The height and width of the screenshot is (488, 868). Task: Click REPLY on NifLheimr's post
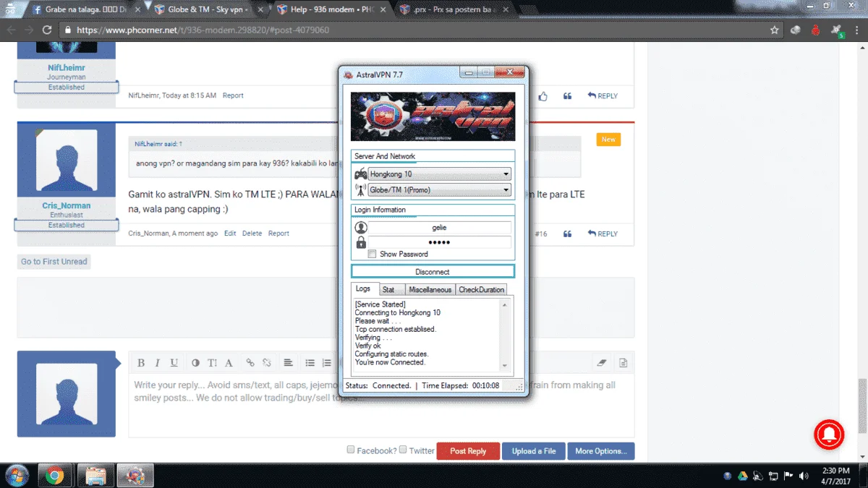(x=603, y=96)
